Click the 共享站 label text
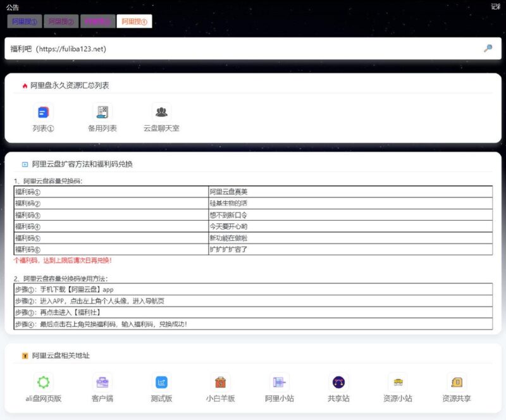 [338, 398]
